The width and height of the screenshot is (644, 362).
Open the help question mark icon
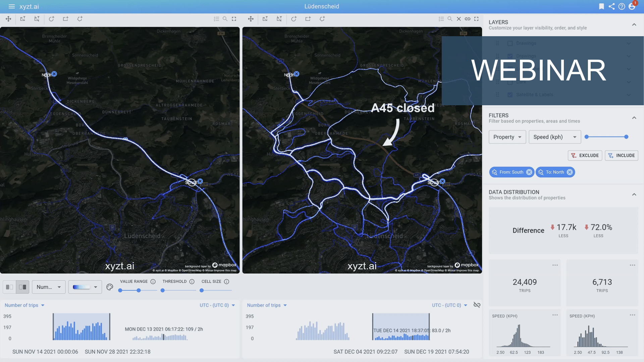622,6
